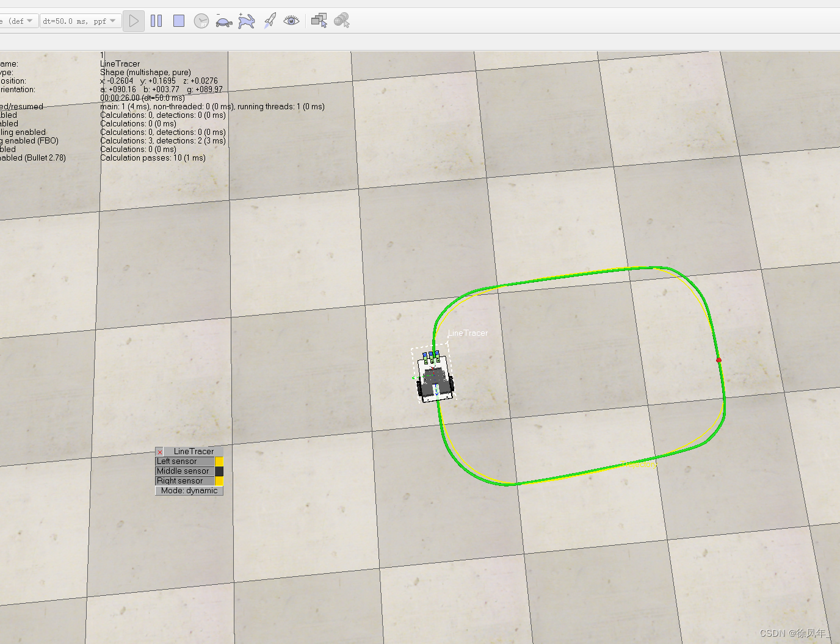Click the yellow path label on track

click(639, 465)
